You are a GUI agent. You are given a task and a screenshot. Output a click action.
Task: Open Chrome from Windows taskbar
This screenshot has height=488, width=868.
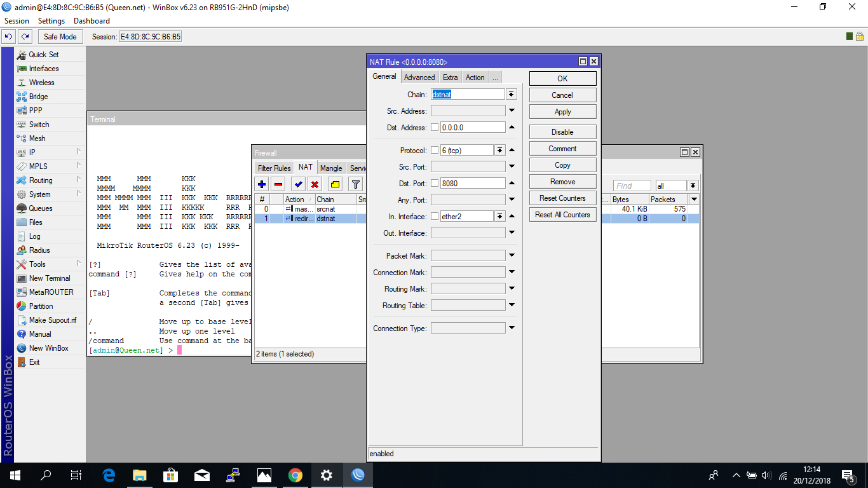click(x=295, y=475)
